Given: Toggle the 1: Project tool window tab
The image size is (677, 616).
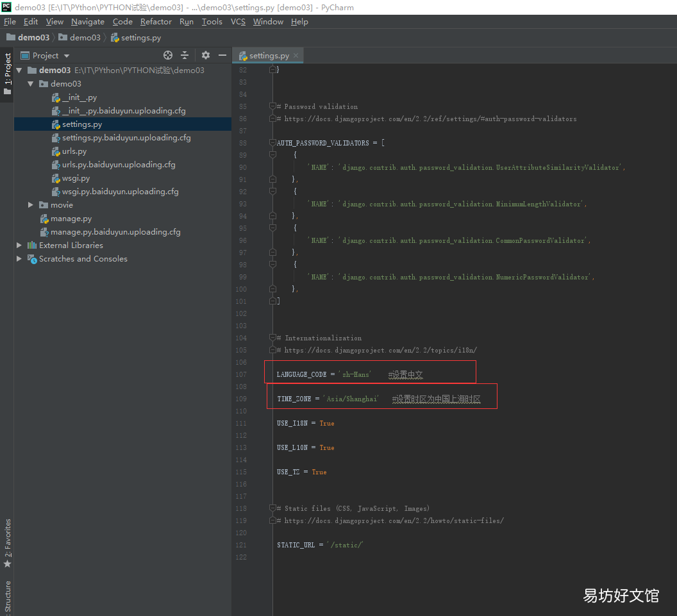Looking at the screenshot, I should tap(7, 73).
